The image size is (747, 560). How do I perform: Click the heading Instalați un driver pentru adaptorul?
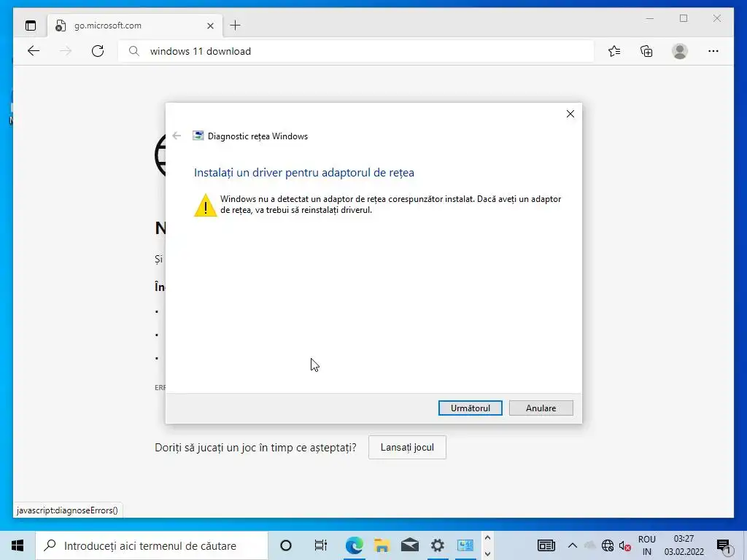(304, 172)
